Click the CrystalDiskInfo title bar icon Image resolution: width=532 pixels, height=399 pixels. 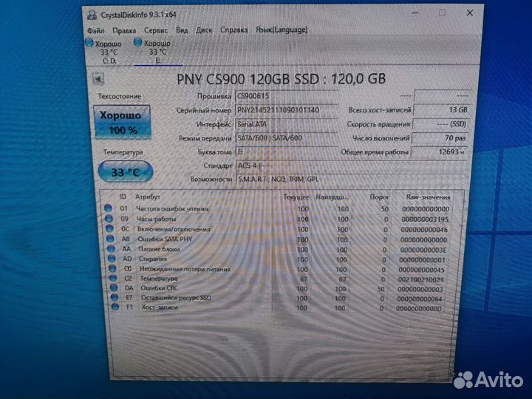click(92, 15)
